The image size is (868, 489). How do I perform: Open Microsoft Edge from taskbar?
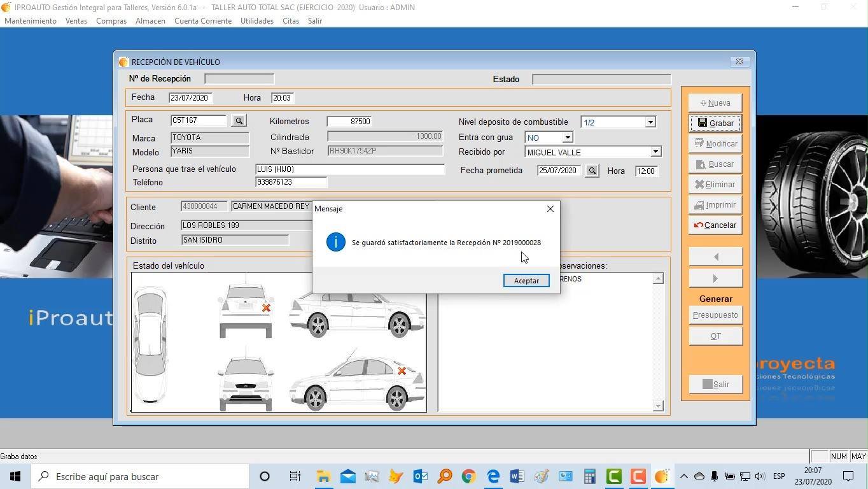tap(493, 476)
